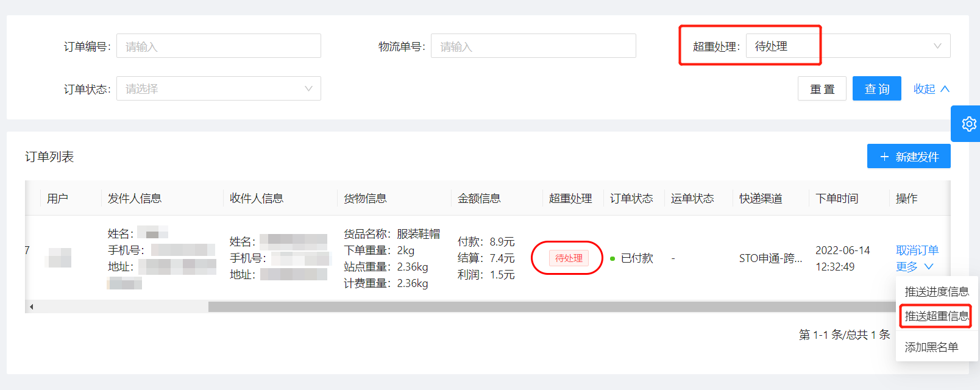Collapse the filters with 收起
Screen dimensions: 980x390
click(931, 89)
